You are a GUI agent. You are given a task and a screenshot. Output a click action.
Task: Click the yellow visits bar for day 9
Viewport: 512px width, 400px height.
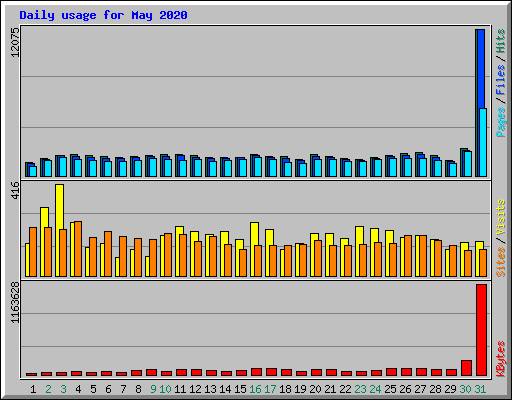point(147,266)
